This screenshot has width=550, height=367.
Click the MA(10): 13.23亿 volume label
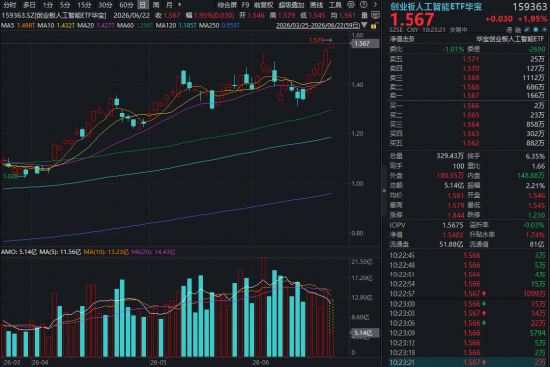point(106,252)
